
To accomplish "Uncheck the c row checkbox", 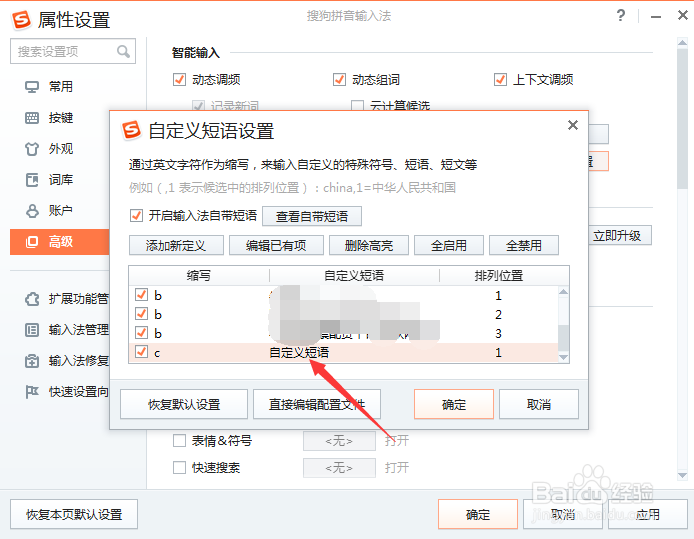I will coord(141,352).
